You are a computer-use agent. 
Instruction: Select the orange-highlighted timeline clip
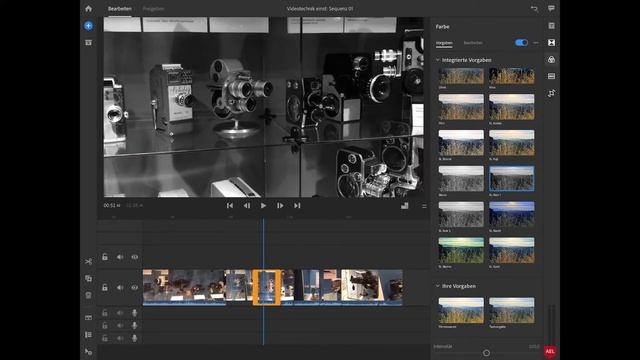point(267,287)
